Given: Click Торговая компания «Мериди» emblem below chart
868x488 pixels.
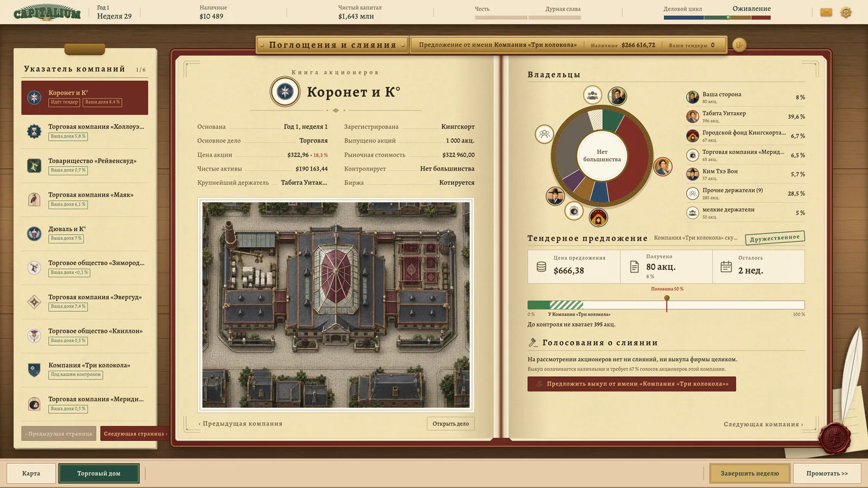Looking at the screenshot, I should point(574,211).
